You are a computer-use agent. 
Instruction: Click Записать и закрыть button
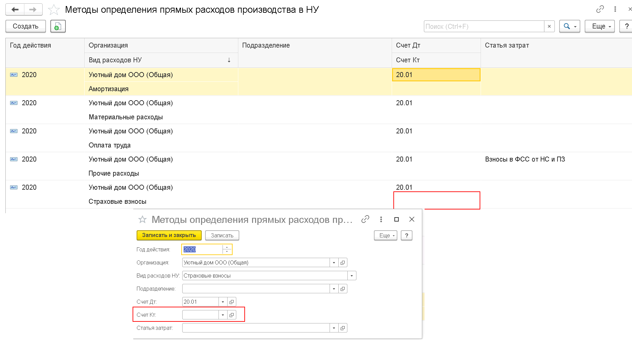[169, 235]
